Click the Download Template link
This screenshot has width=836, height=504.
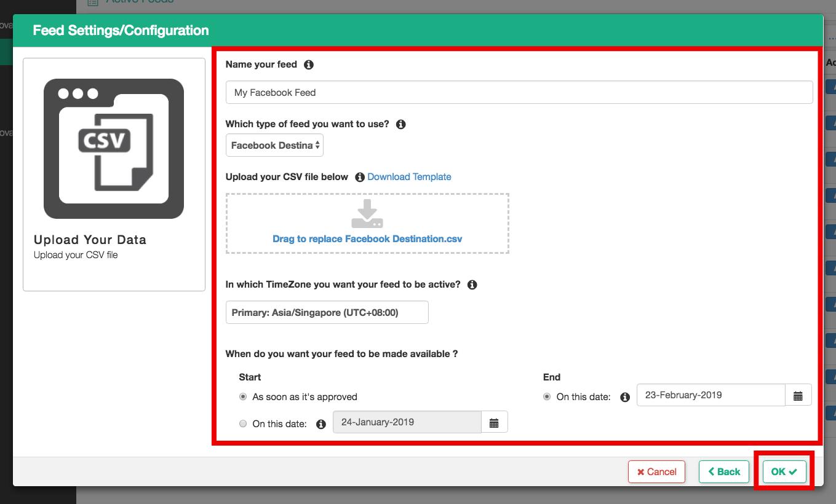409,177
